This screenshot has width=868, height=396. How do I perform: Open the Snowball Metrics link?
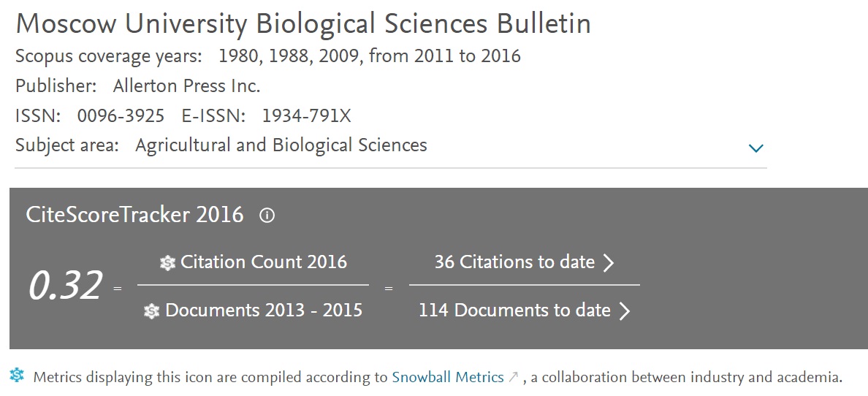(x=448, y=378)
